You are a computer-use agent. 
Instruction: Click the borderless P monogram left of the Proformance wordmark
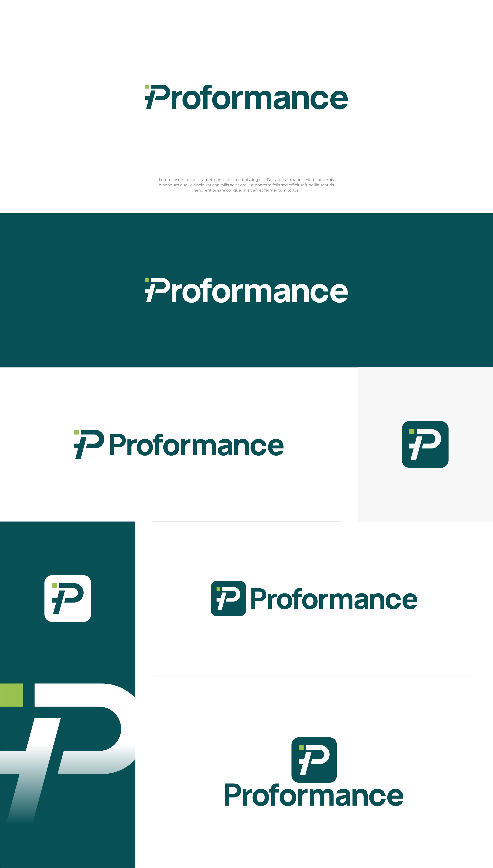89,444
